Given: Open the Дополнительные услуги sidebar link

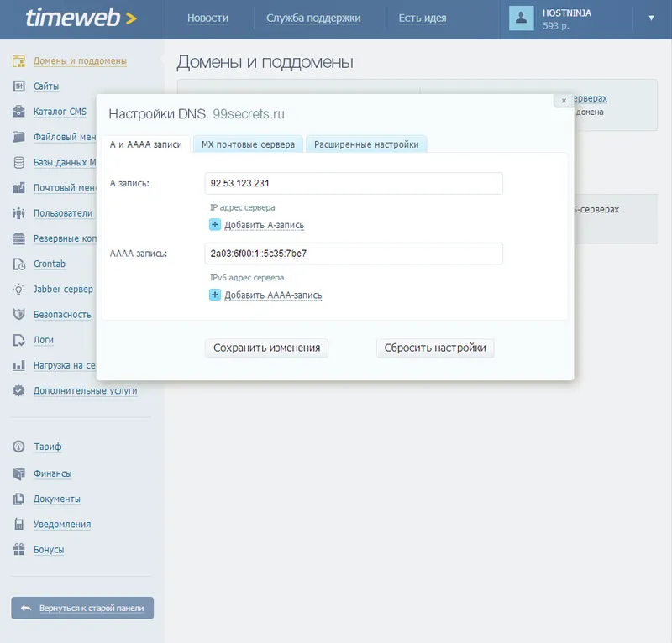Looking at the screenshot, I should (86, 390).
